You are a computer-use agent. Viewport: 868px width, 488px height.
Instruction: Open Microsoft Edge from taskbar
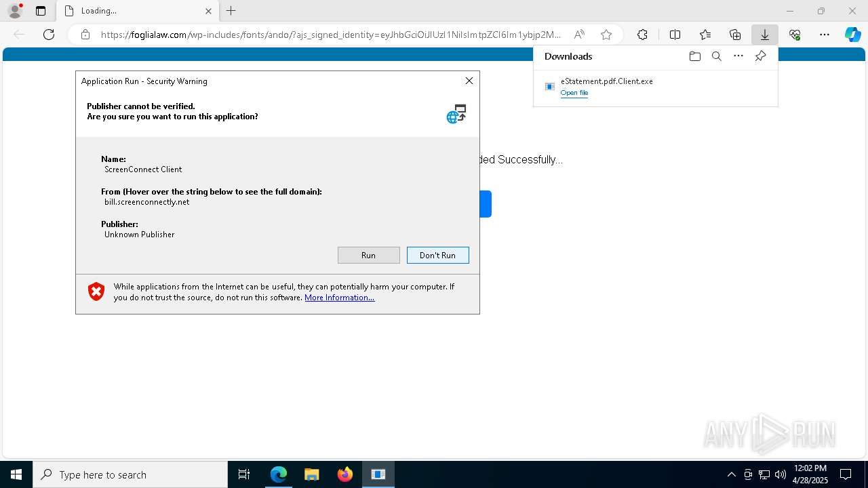point(279,474)
